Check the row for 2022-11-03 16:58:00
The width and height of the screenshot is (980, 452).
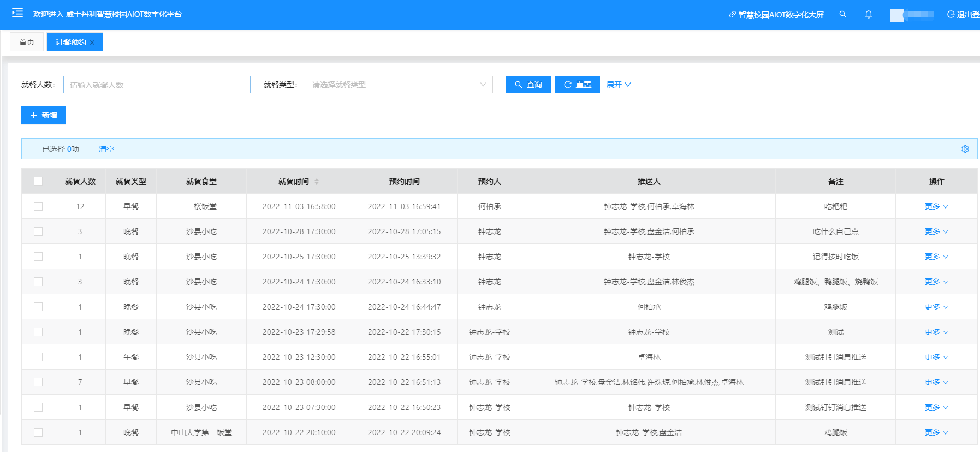38,206
